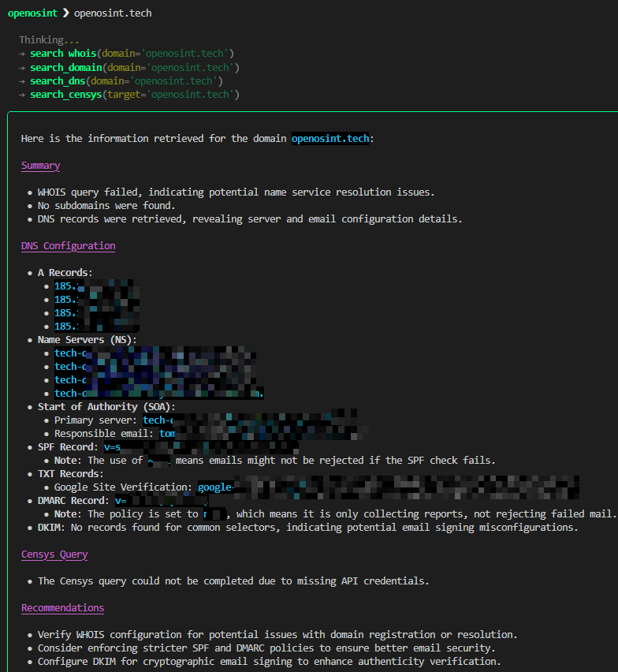Viewport: 618px width, 672px height.
Task: Click the first tech- name server entry
Action: tap(155, 353)
